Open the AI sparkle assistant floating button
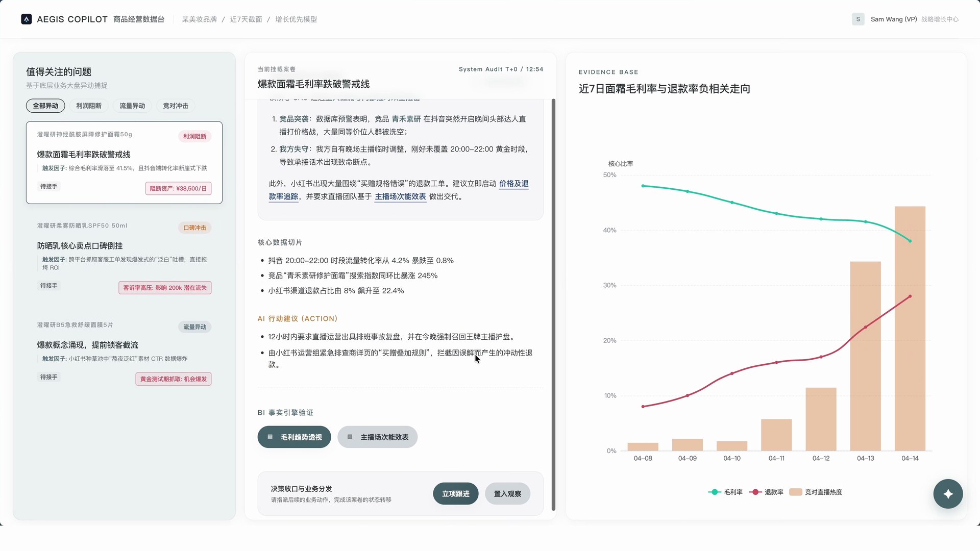The image size is (980, 551). coord(948,493)
